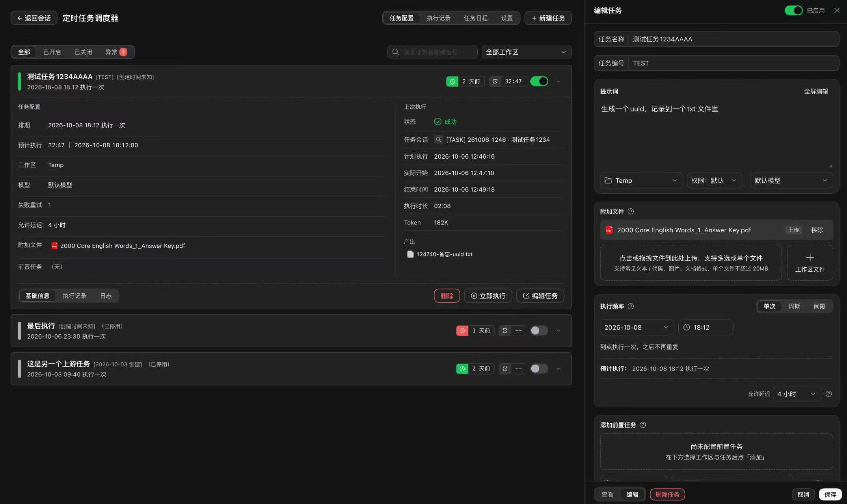Click the search magnifier icon in task search box

(x=395, y=52)
